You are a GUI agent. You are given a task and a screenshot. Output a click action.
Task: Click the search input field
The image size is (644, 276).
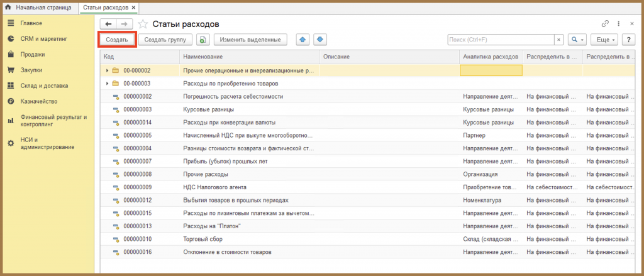point(501,40)
